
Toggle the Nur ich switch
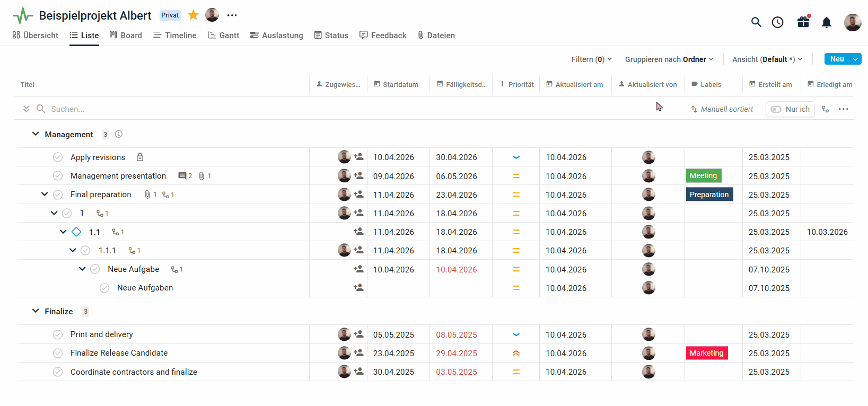click(776, 109)
